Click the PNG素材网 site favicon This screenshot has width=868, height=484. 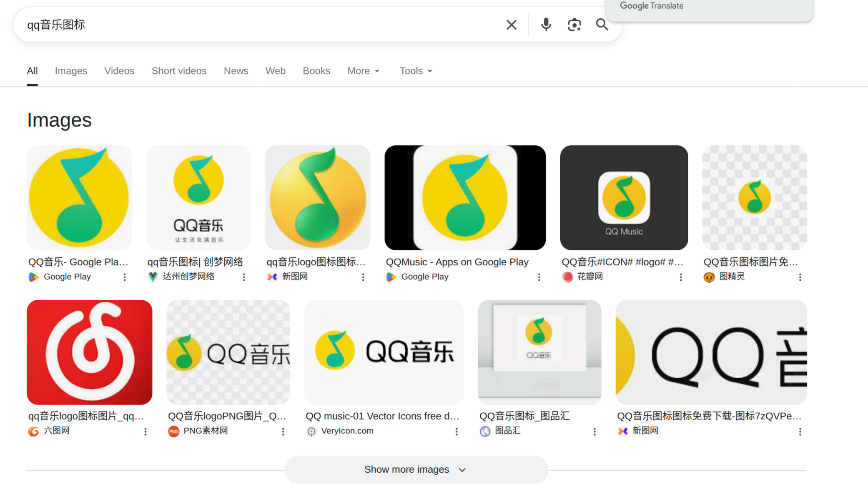173,432
